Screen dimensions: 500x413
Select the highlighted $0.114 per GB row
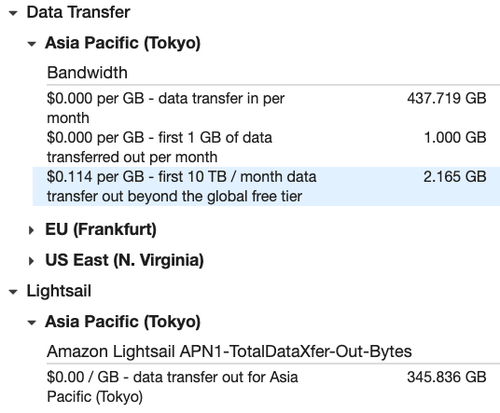266,186
